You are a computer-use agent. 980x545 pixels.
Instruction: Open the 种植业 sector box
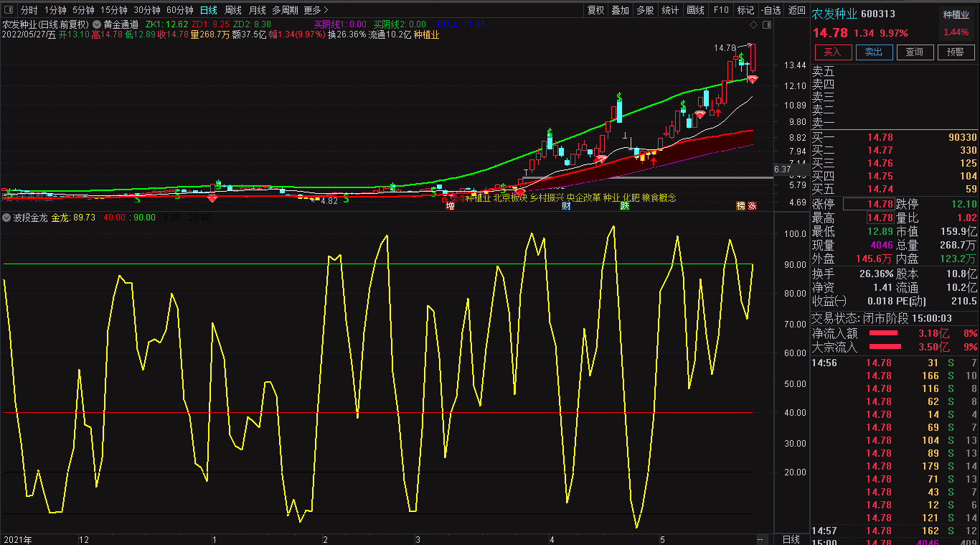pos(956,24)
